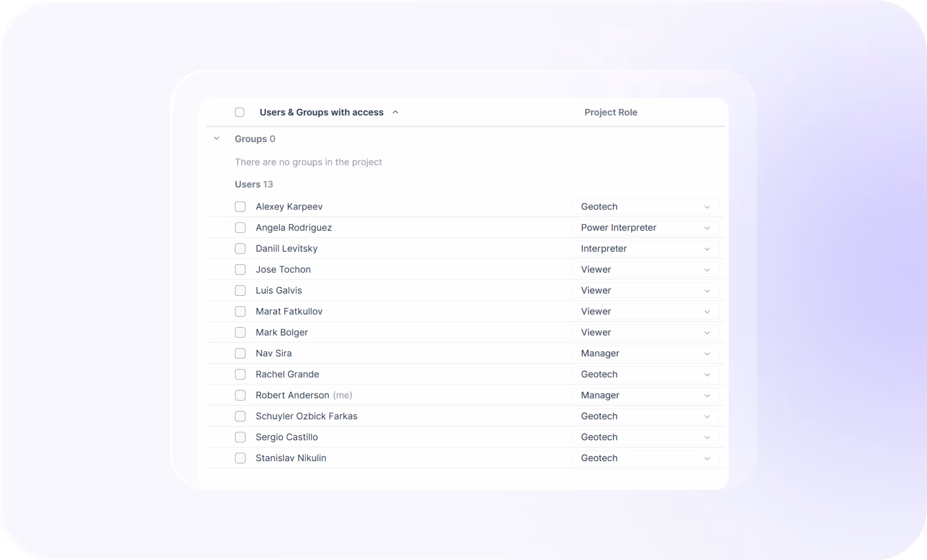Viewport: 927px width, 560px height.
Task: Check Robert Anderson (me) checkbox
Action: coord(240,395)
